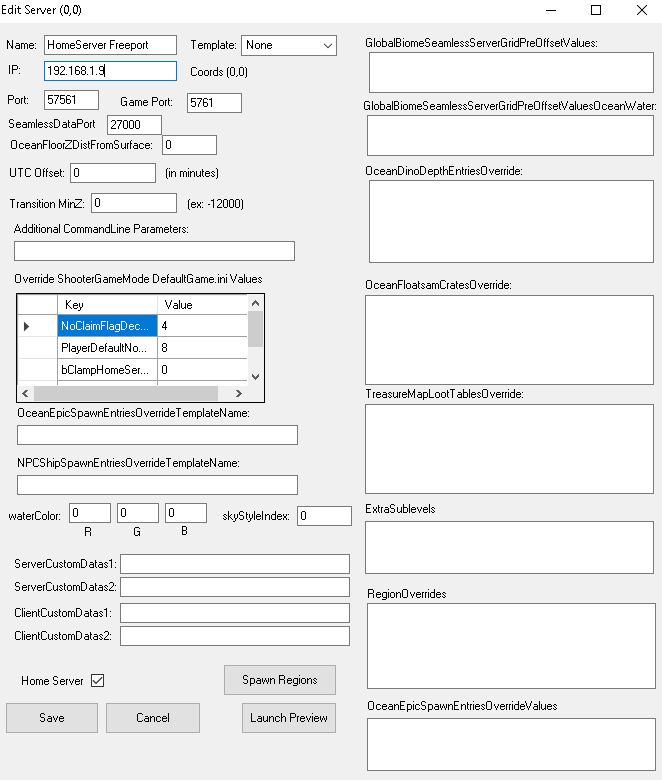Toggle the Home Server checkbox
This screenshot has height=780, width=662.
pyautogui.click(x=97, y=681)
